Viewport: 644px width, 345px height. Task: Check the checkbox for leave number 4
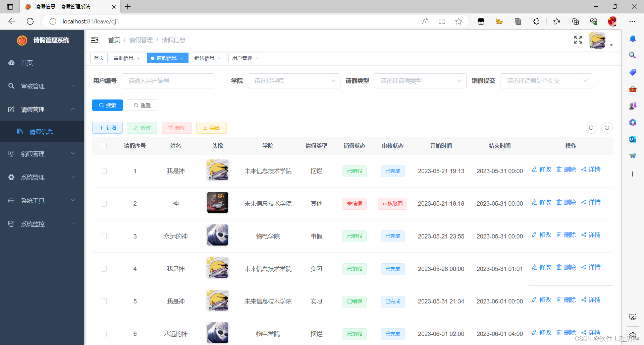(104, 269)
